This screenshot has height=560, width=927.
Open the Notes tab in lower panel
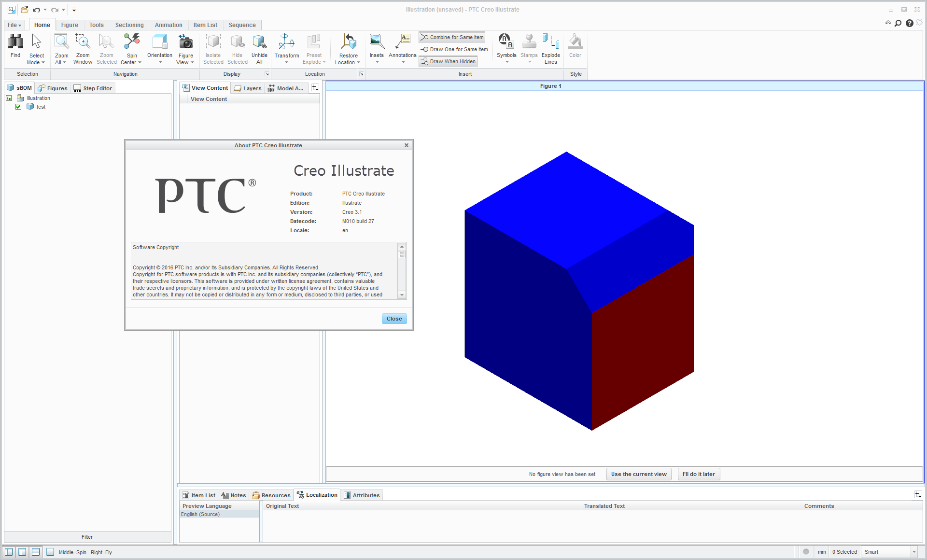pos(234,495)
